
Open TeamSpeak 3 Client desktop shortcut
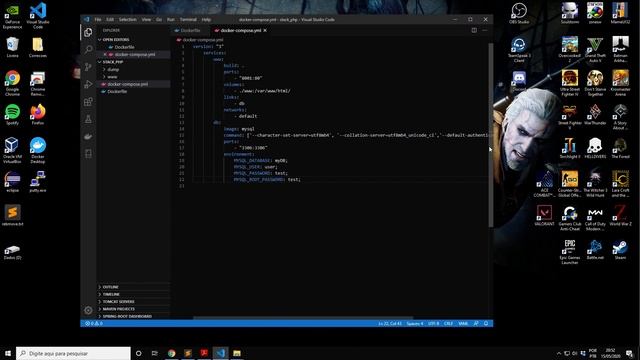(519, 49)
